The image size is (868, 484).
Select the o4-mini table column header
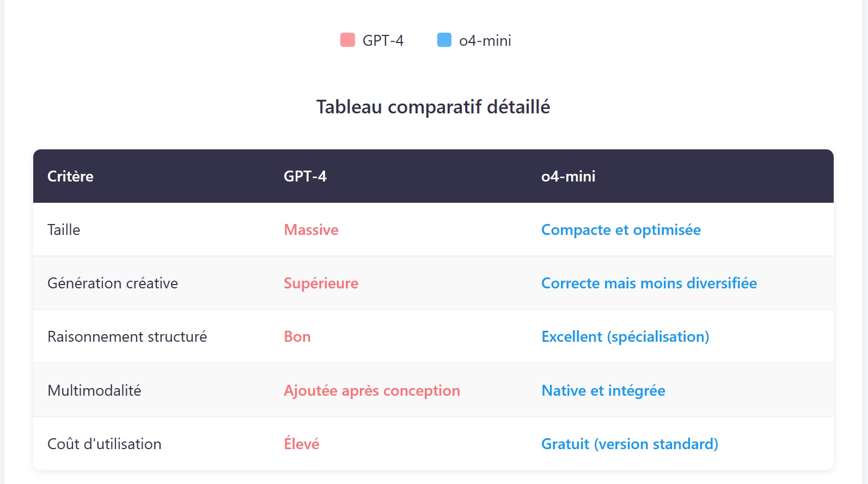(568, 177)
